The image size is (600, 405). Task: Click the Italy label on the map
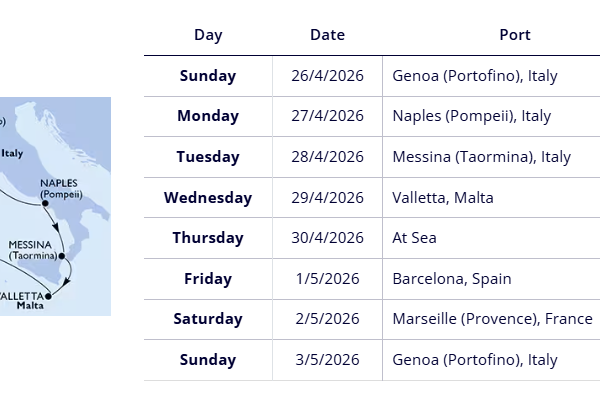[11, 154]
